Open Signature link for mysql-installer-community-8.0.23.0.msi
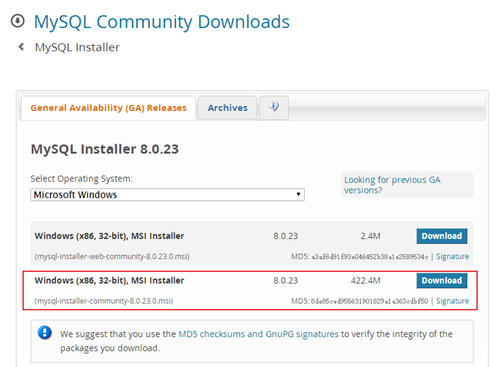 point(452,301)
